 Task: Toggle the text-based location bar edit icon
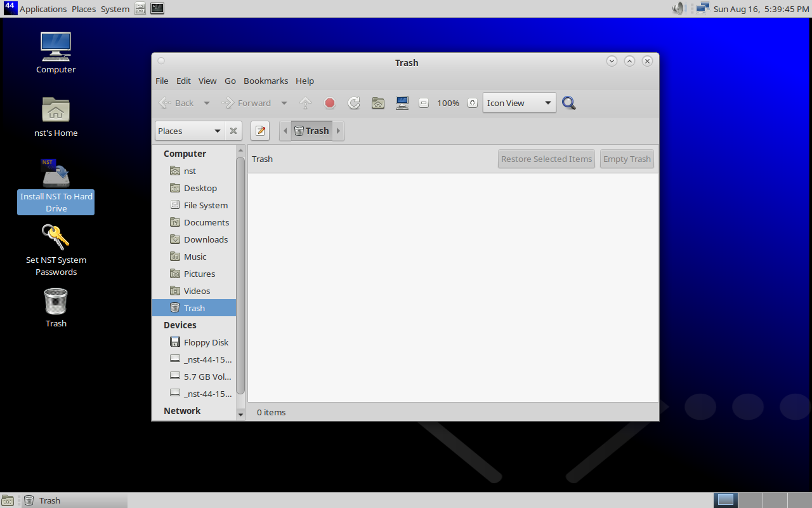point(260,131)
